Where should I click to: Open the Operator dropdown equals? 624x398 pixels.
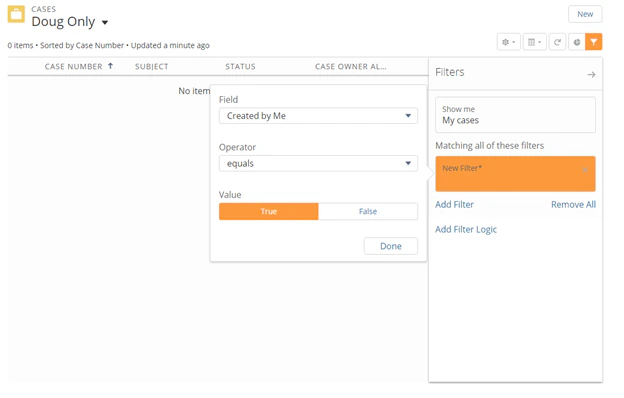(x=318, y=164)
